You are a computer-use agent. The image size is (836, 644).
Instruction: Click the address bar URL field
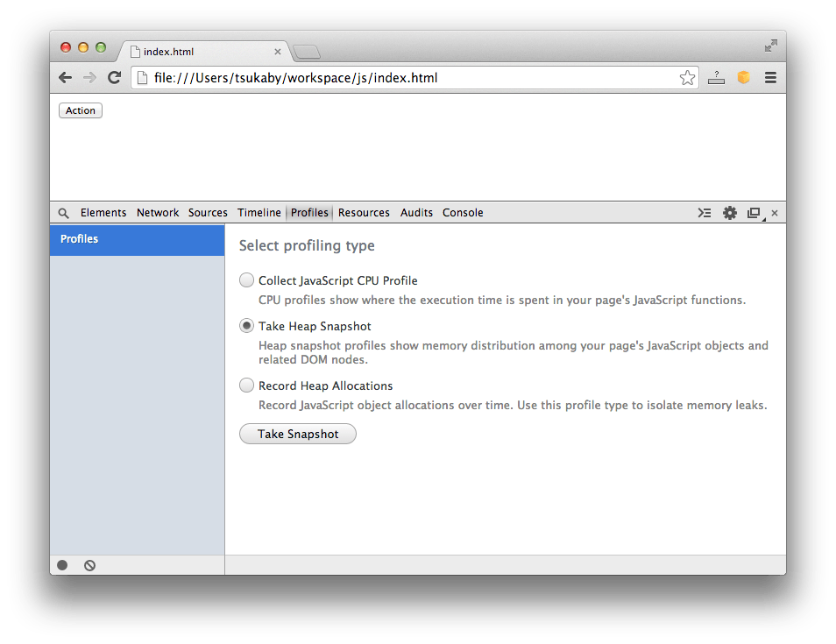[403, 78]
